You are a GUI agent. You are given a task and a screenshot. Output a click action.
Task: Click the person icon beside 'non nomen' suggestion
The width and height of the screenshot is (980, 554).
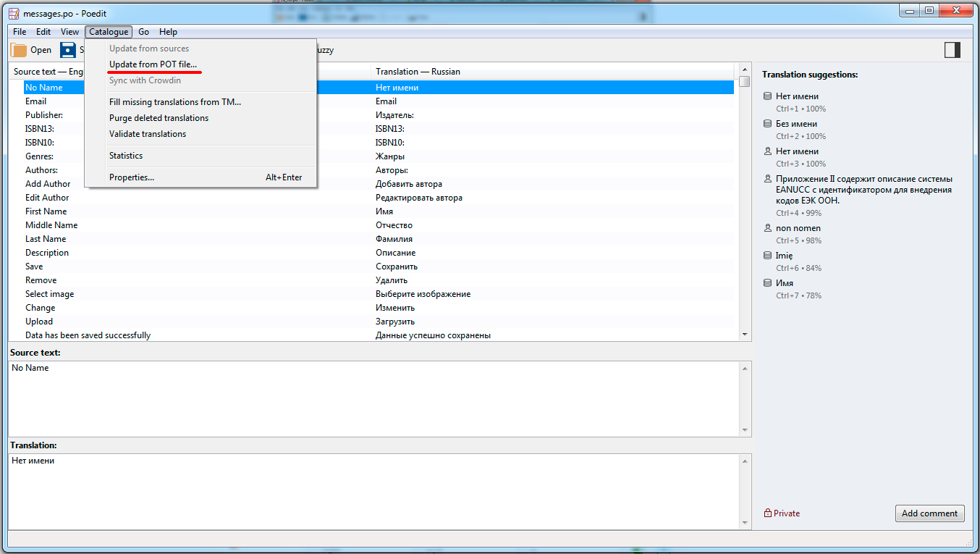767,228
